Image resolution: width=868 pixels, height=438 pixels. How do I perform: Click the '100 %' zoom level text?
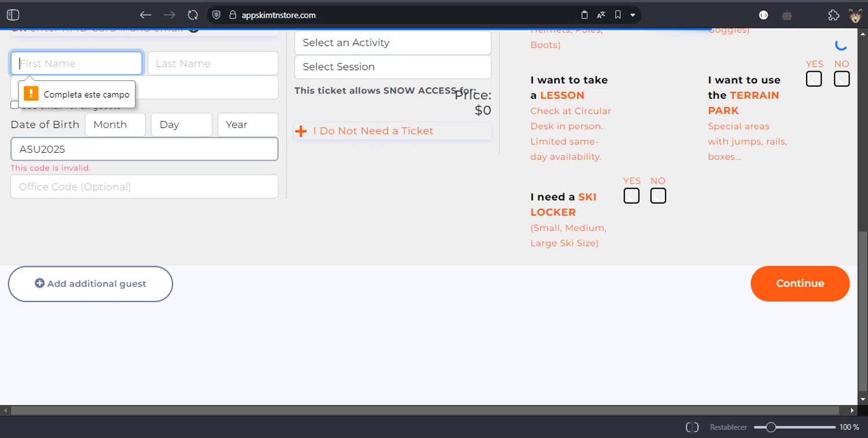(849, 427)
